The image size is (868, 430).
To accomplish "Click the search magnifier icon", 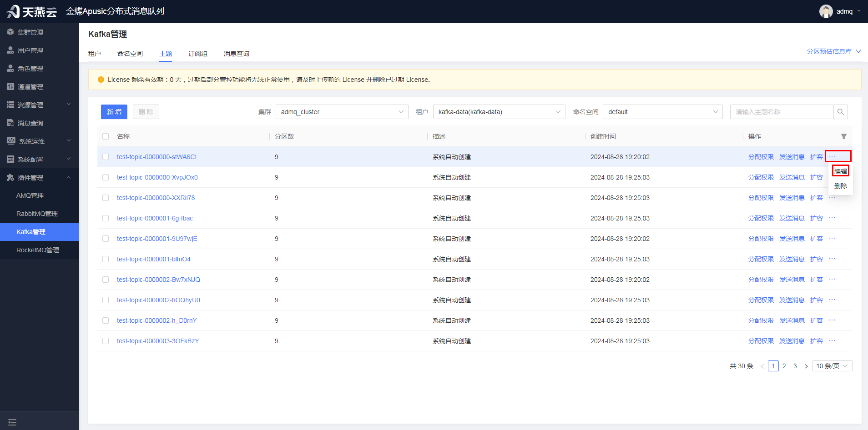I will (x=840, y=112).
